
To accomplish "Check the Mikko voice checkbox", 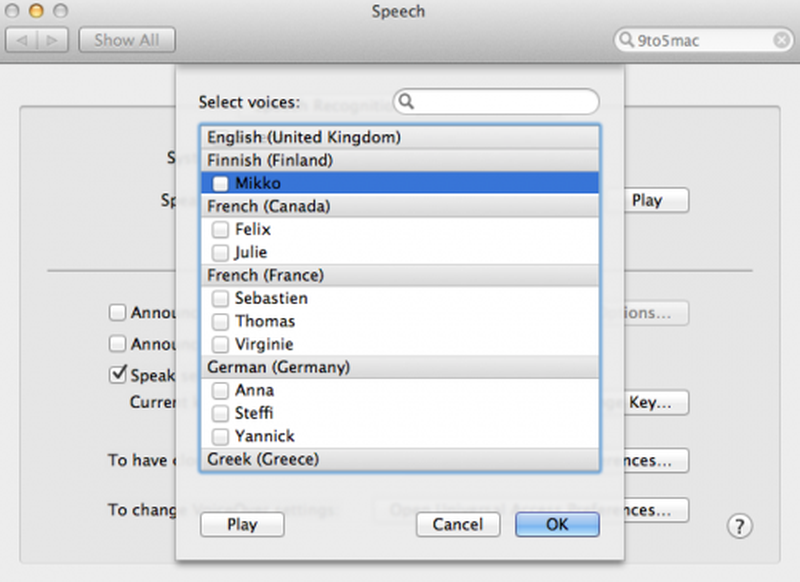I will 220,183.
